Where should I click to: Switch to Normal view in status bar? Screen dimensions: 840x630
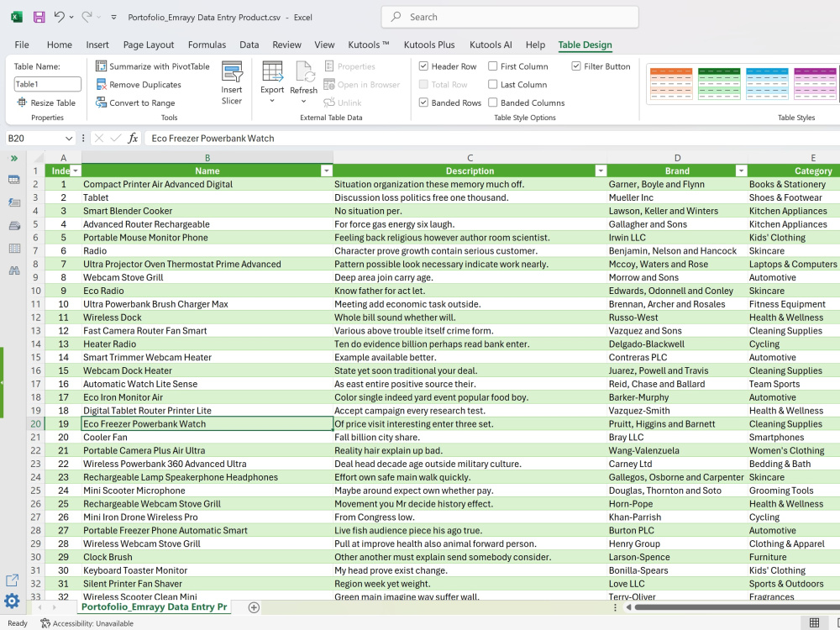point(814,622)
